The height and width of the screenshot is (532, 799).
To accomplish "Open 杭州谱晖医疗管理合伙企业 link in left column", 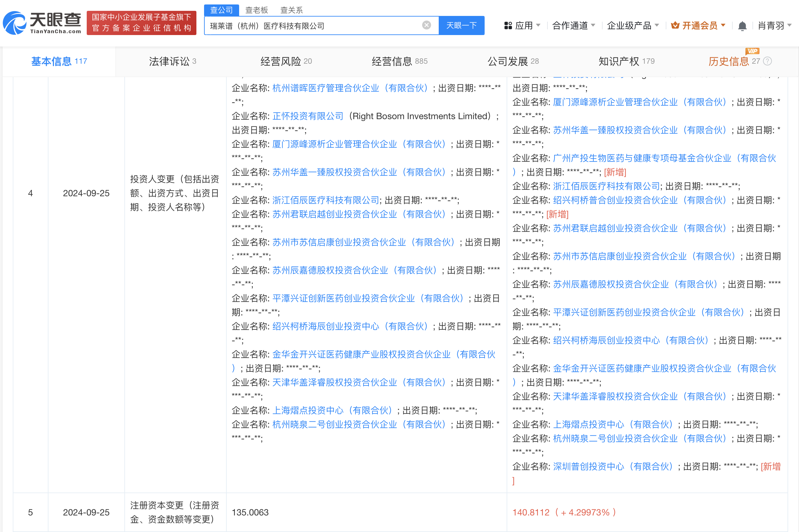I will (350, 88).
